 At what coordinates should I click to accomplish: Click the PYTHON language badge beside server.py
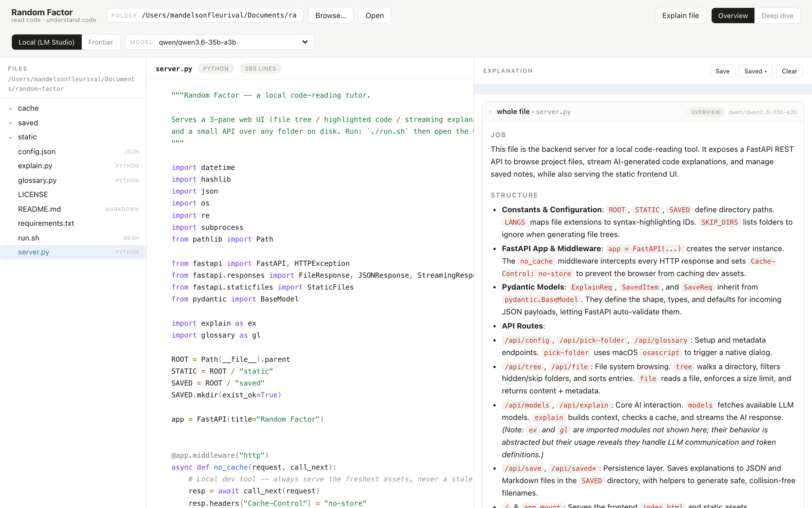[216, 69]
